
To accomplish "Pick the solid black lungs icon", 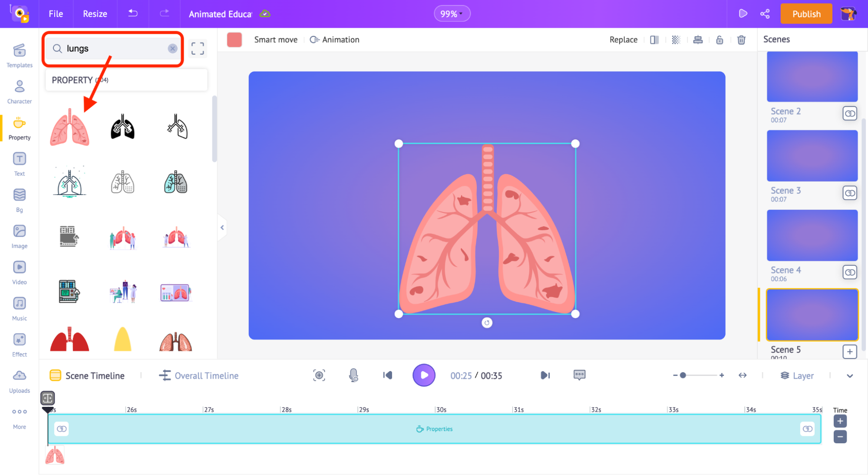I will (123, 126).
